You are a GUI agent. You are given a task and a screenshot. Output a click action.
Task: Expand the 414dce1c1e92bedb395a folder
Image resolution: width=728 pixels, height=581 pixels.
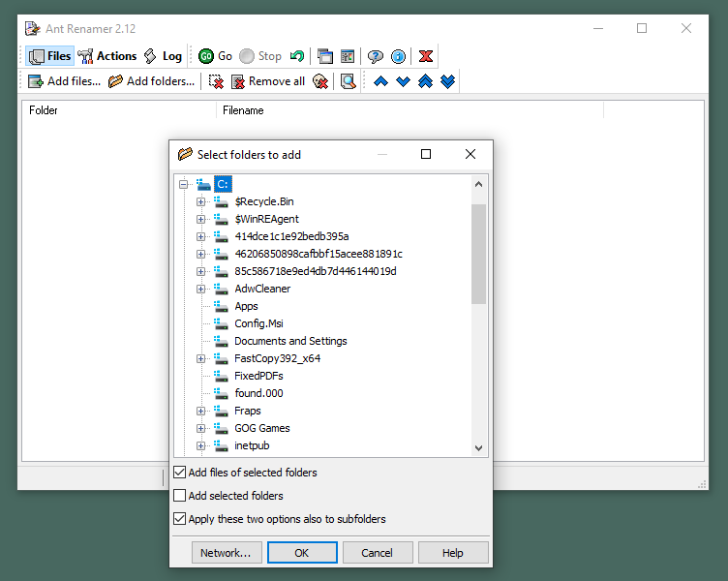(200, 236)
